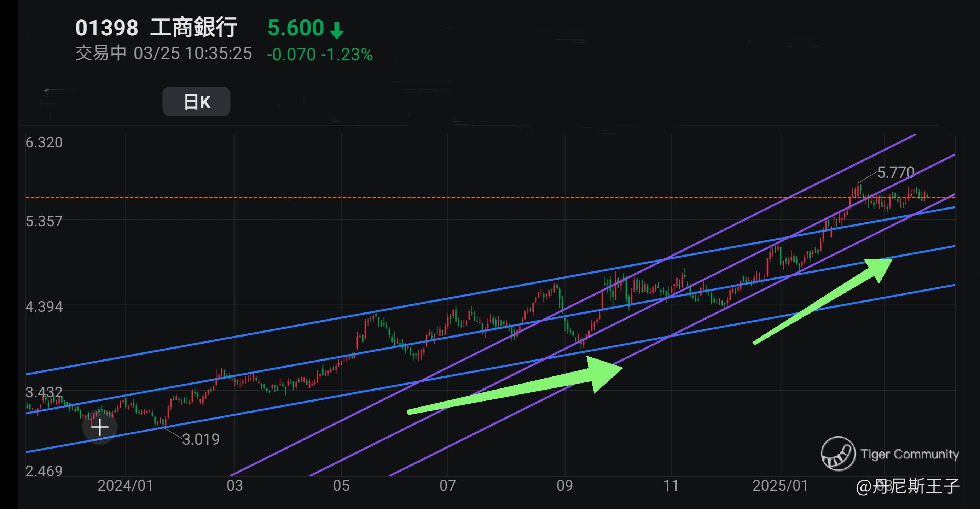The width and height of the screenshot is (980, 509).
Task: Click the Tiger Community watermark text
Action: (x=909, y=454)
